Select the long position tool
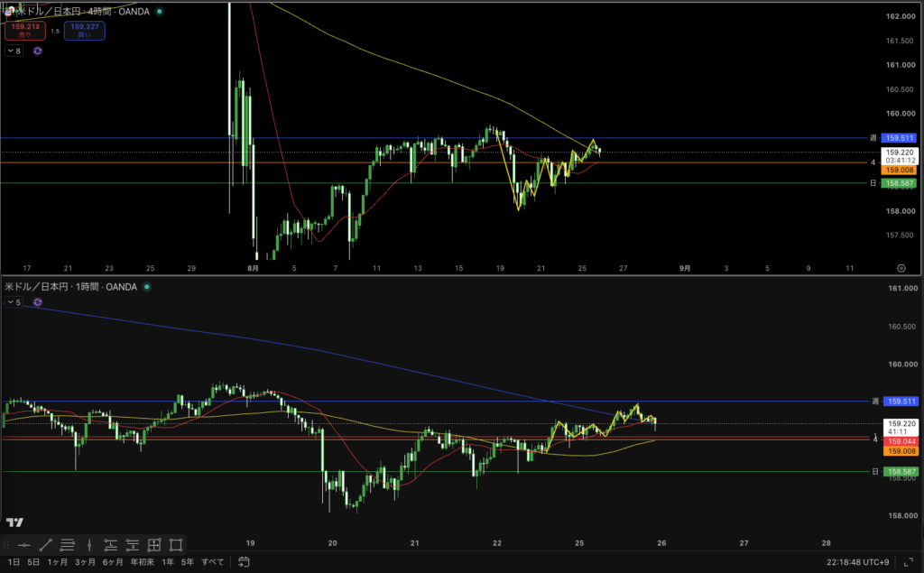Image resolution: width=924 pixels, height=573 pixels. pos(111,545)
